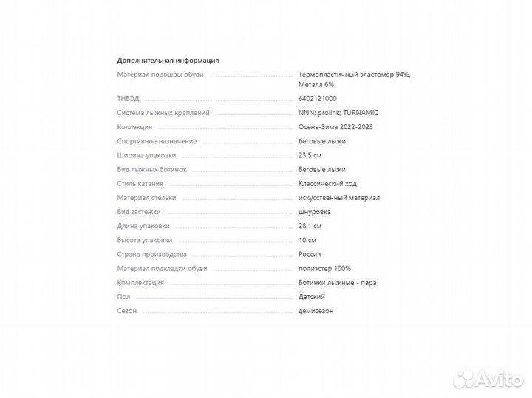Select the ТНВЭД code value 6402121000
This screenshot has height=398, width=532.
point(318,98)
